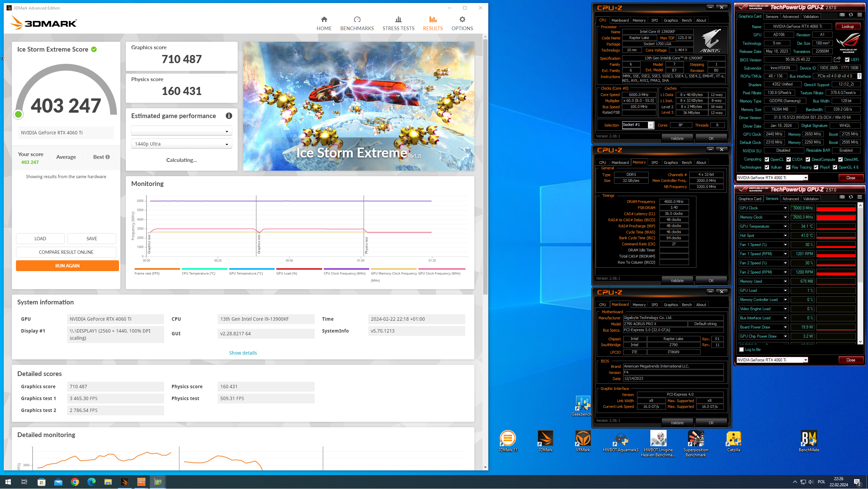Open VRMark desktop shortcut
Image resolution: width=868 pixels, height=489 pixels.
(x=583, y=441)
